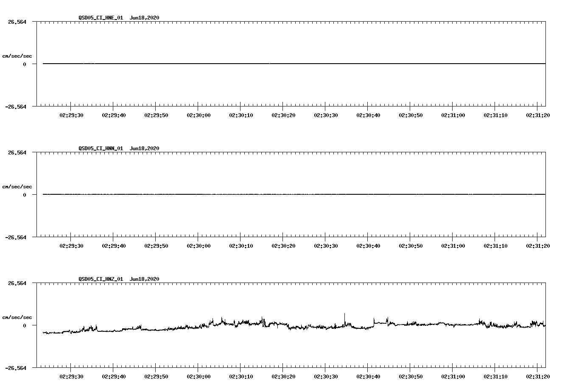The image size is (576, 392).
Task: Click the -26.564 lower limit on HNN plot
Action: (16, 238)
